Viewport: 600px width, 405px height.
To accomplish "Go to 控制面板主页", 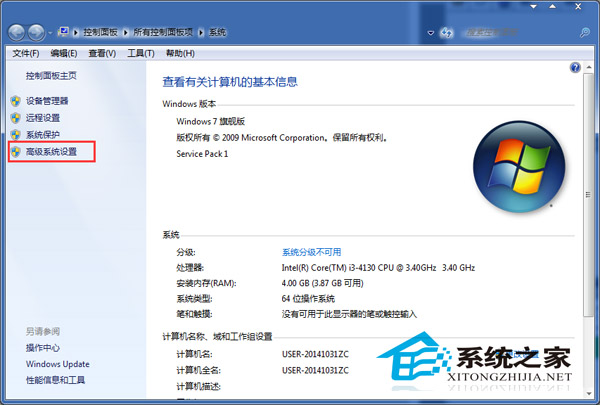I will [51, 75].
